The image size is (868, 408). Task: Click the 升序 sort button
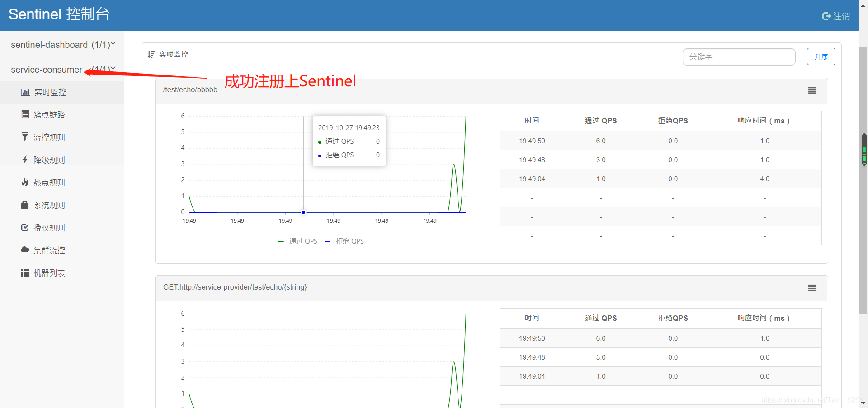point(821,56)
